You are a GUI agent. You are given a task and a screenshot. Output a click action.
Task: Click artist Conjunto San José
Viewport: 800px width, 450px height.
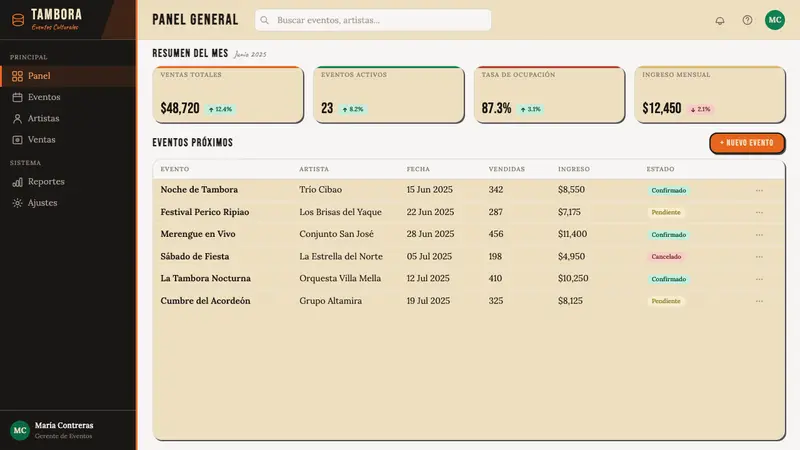pyautogui.click(x=336, y=234)
